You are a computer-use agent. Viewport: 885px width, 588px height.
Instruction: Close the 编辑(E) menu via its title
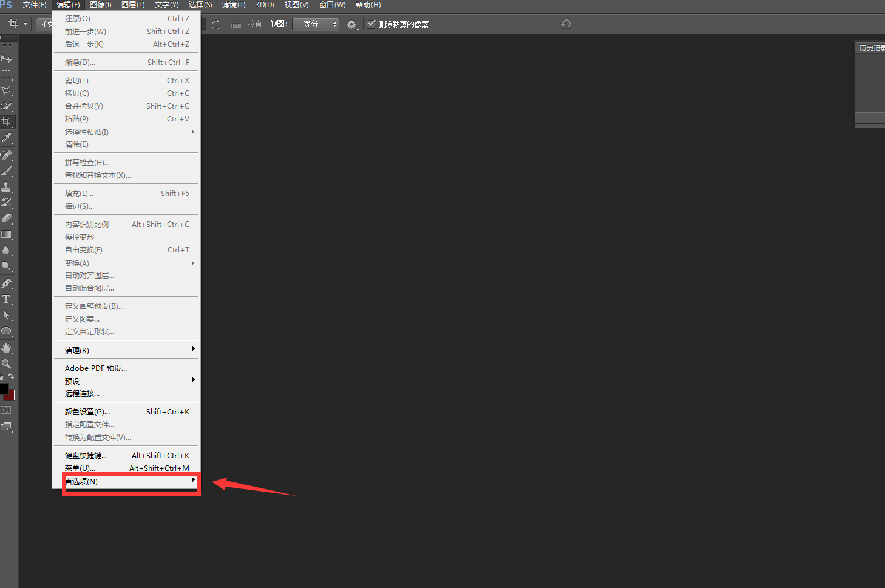[x=68, y=5]
